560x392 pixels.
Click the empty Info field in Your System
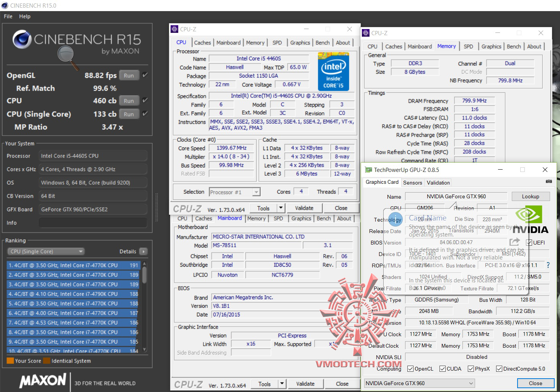[93, 223]
